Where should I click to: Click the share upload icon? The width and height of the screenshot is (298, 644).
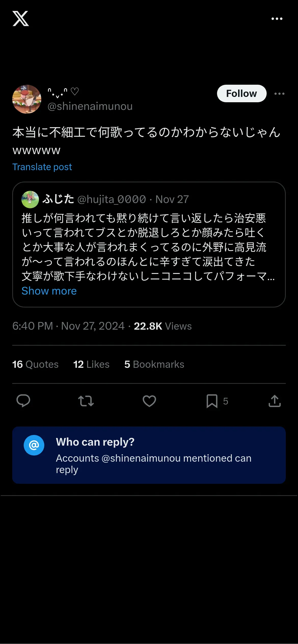coord(275,401)
